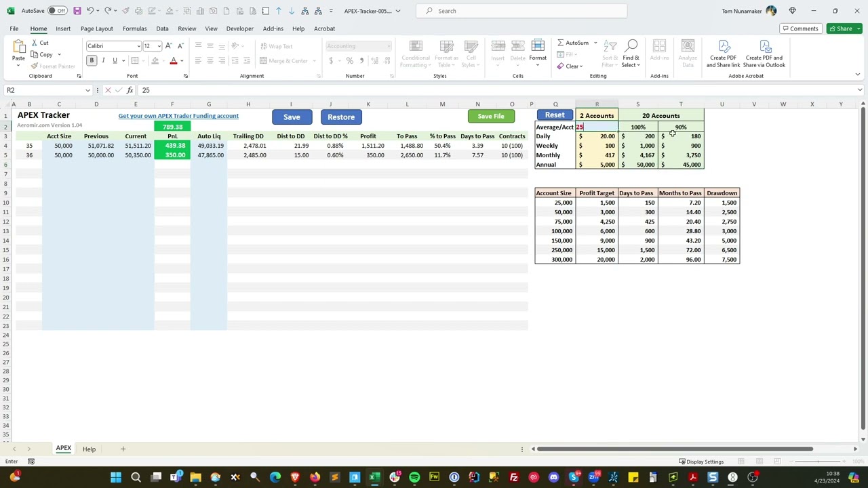The image size is (868, 488).
Task: Open the Comments pane button
Action: pyautogui.click(x=800, y=28)
